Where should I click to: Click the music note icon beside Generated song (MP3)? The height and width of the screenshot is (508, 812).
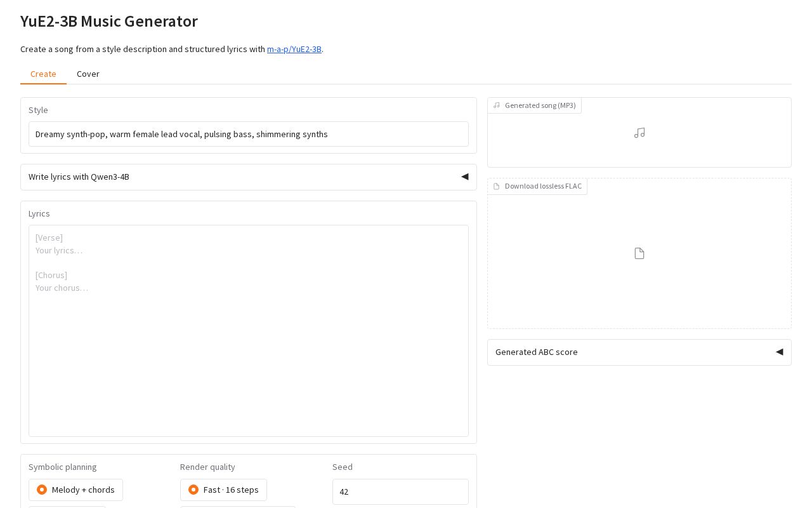pos(497,105)
